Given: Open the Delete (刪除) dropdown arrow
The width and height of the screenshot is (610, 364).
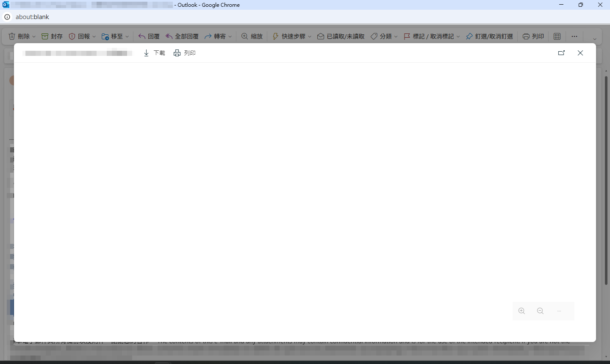Looking at the screenshot, I should tap(34, 36).
